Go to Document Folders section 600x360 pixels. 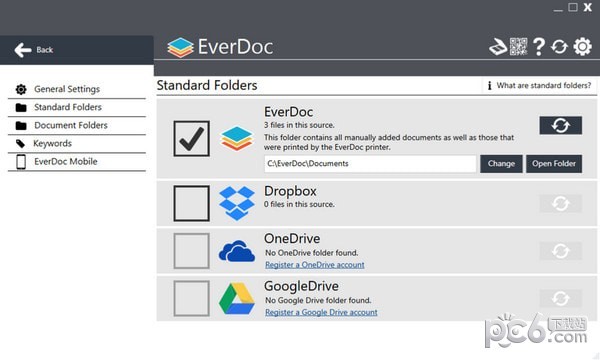coord(77,125)
